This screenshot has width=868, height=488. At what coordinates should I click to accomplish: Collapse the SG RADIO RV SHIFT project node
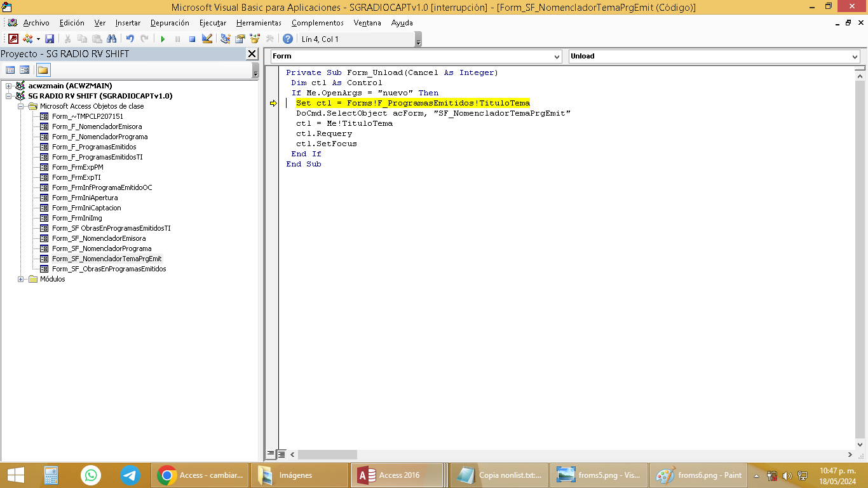click(x=9, y=96)
